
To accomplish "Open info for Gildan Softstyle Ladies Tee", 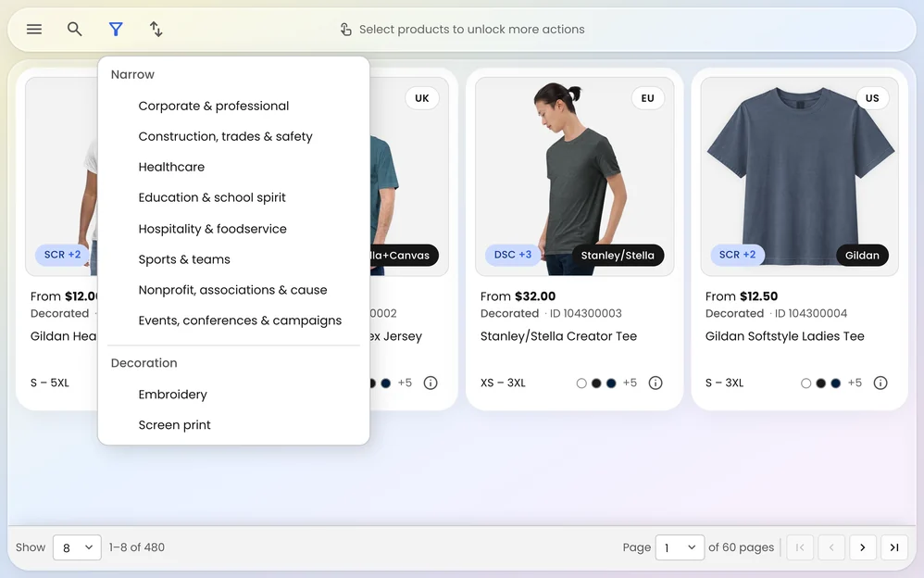I will [x=880, y=383].
